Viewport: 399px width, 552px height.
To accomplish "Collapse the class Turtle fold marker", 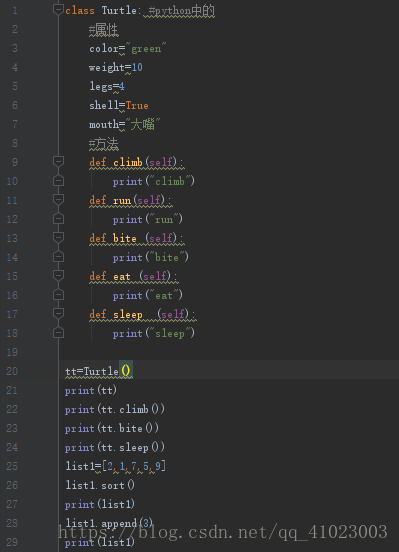I will [x=58, y=9].
